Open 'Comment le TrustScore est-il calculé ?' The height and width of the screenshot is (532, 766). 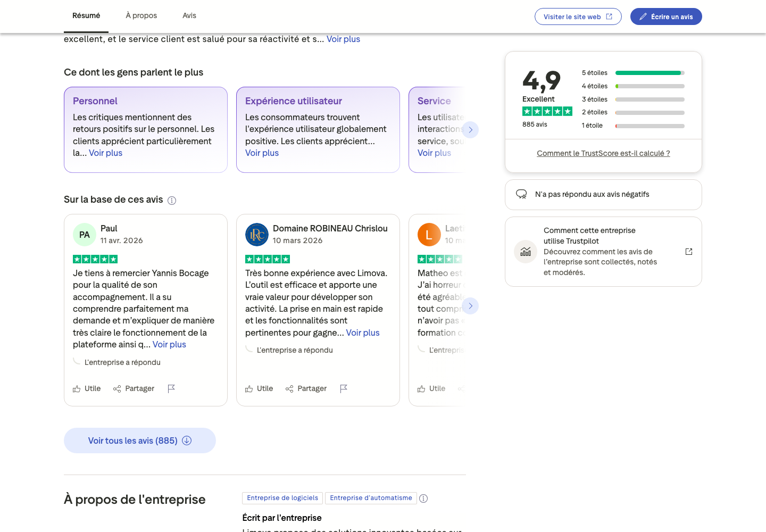[x=603, y=153]
